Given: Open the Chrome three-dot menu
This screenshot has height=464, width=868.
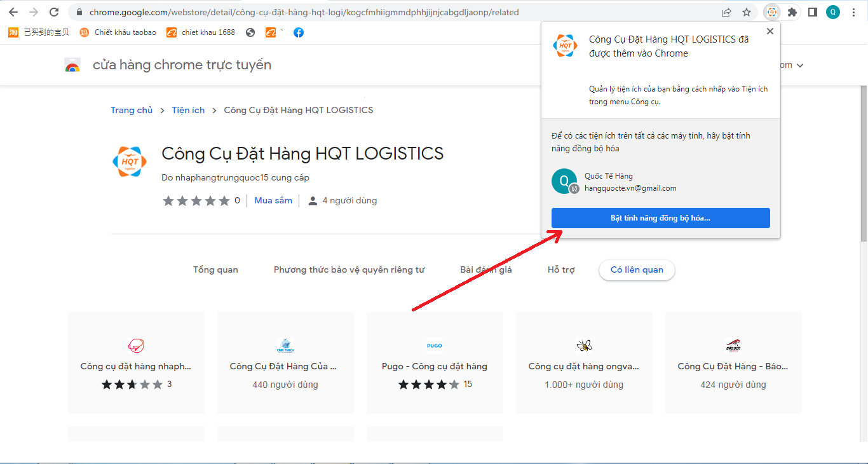Looking at the screenshot, I should [853, 12].
